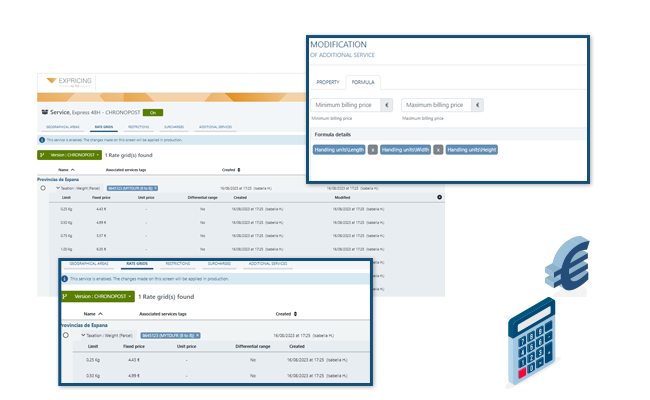Click the euro icon beside Maximum billing price

click(x=477, y=105)
